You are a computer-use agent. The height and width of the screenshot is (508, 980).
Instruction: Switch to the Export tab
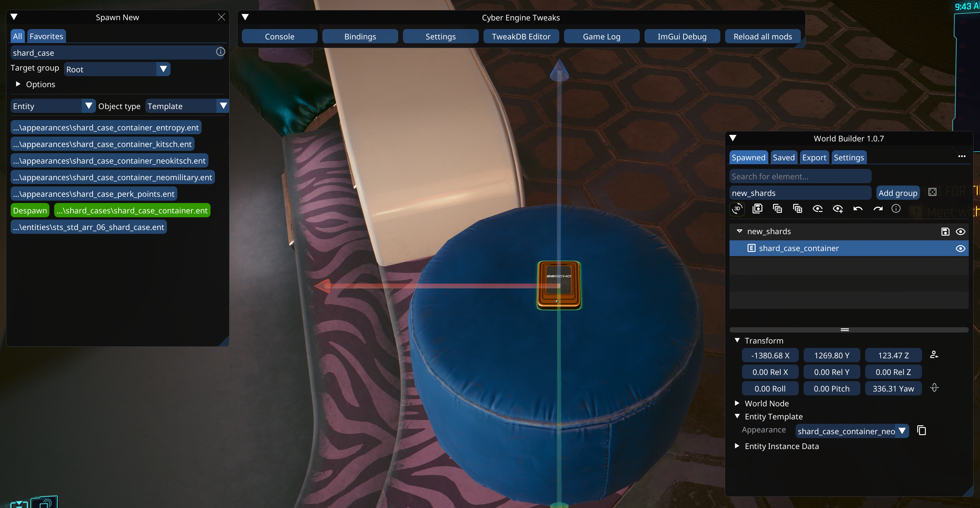tap(814, 158)
